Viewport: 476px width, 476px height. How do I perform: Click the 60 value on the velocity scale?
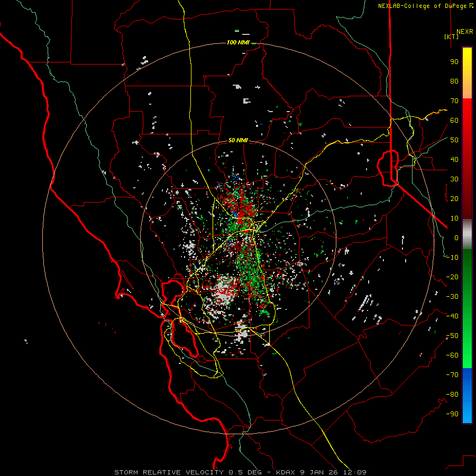coord(454,121)
